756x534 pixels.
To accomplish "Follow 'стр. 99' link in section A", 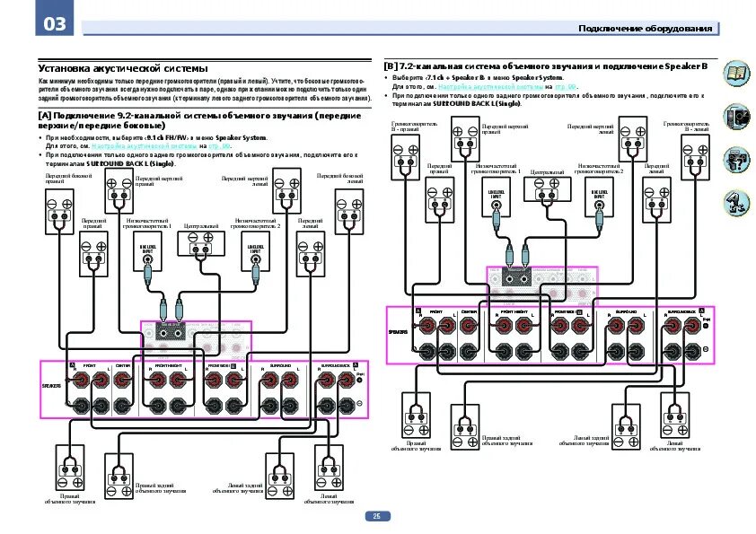I will coord(219,145).
